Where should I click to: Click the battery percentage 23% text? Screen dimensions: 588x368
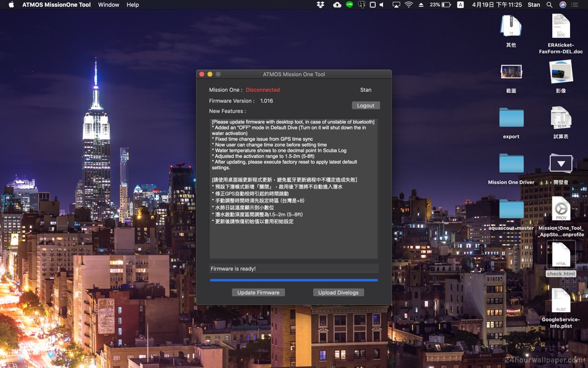[x=435, y=5]
